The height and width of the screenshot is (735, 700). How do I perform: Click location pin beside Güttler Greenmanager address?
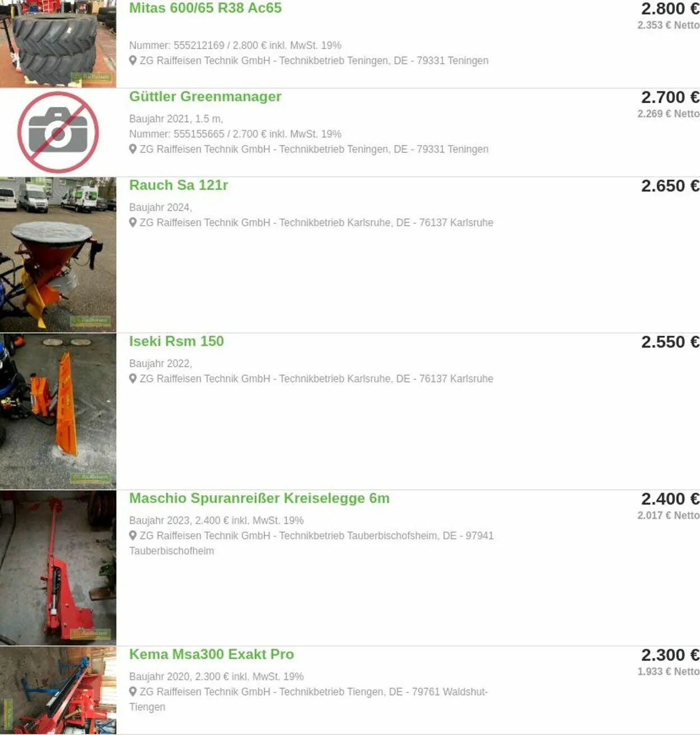133,149
